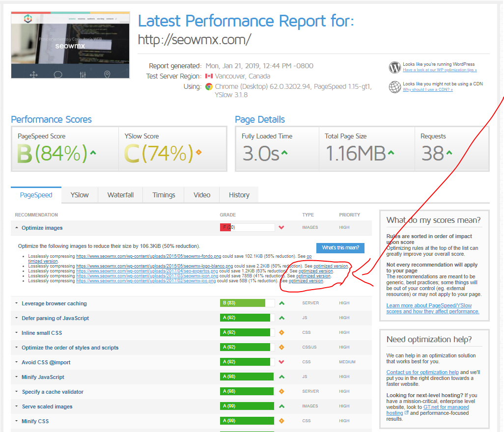Click red down arrow on Optimize images row
The height and width of the screenshot is (432, 504).
click(281, 227)
